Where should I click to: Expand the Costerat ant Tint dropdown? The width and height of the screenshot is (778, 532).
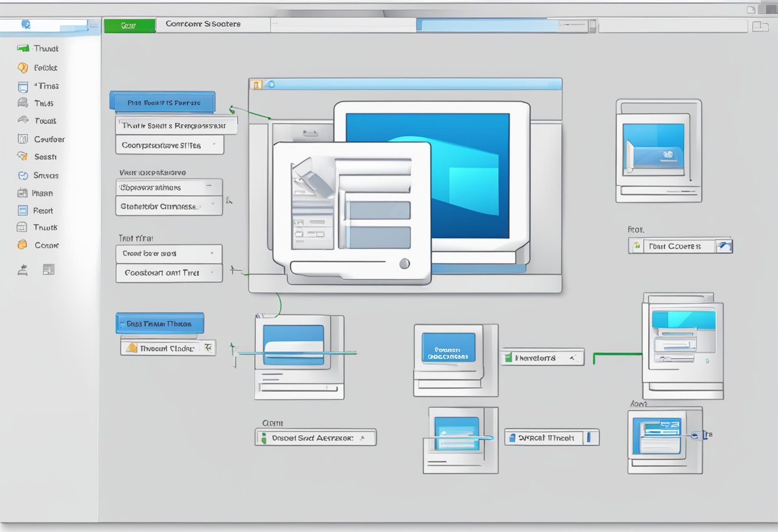pos(169,272)
